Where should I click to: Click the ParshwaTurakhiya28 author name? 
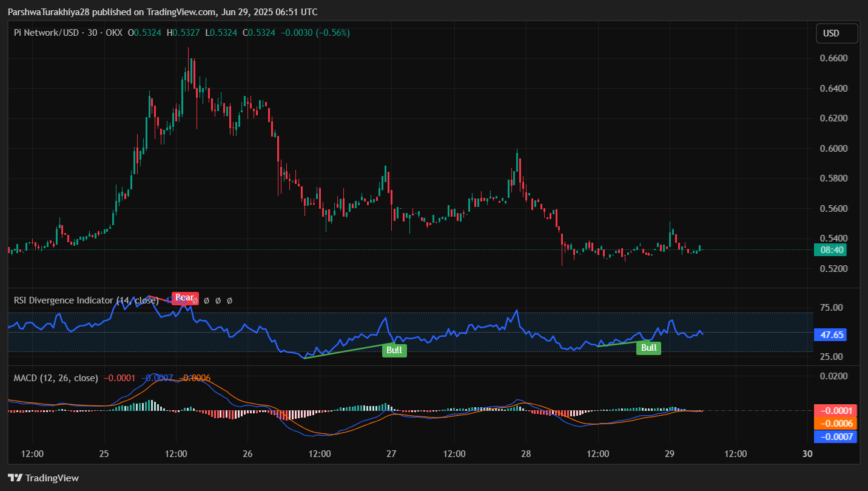point(49,12)
